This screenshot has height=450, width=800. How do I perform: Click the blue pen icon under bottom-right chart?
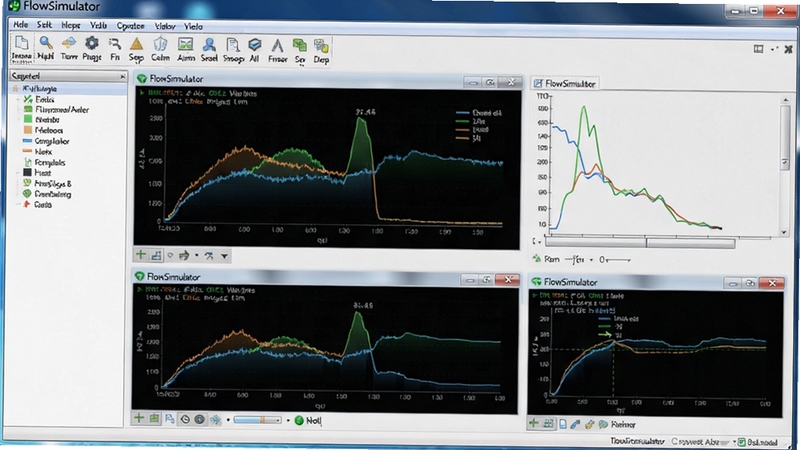point(576,424)
